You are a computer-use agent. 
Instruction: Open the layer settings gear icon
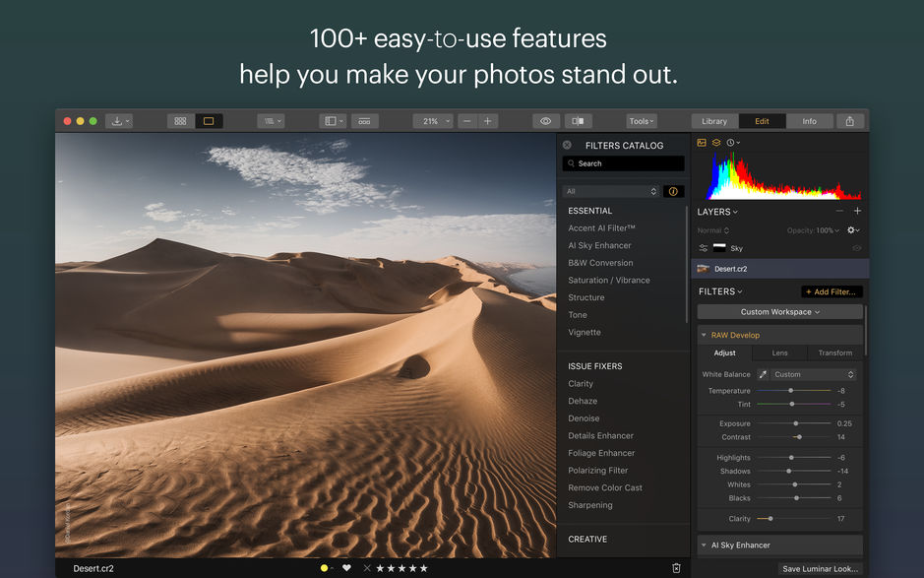[852, 229]
